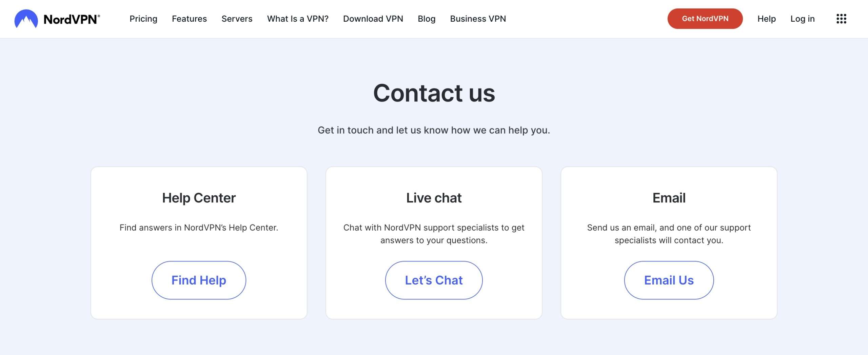
Task: Select the Live chat card heading
Action: (x=434, y=198)
